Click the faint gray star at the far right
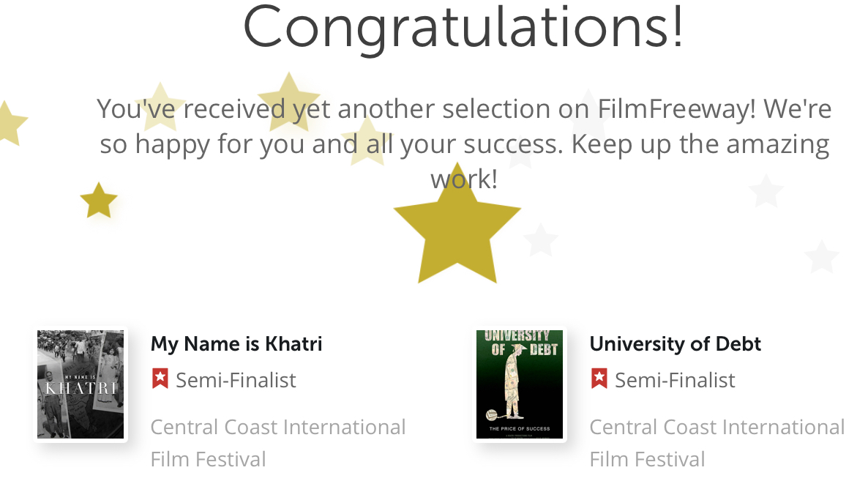This screenshot has width=868, height=503. tap(821, 258)
